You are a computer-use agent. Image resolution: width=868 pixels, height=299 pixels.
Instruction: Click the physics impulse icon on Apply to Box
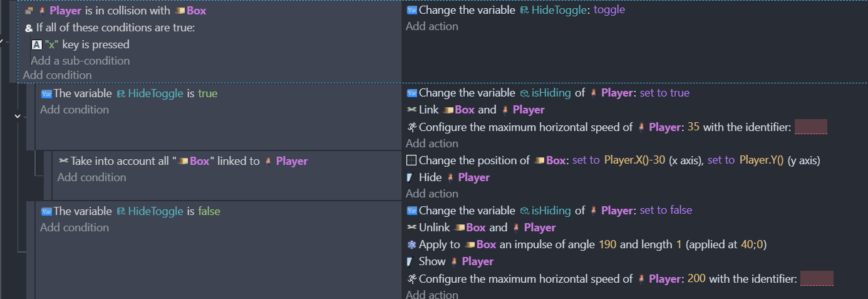coord(411,244)
